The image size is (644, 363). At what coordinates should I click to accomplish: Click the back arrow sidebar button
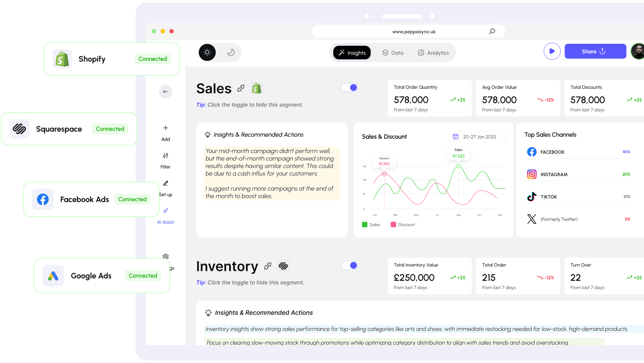click(x=166, y=92)
